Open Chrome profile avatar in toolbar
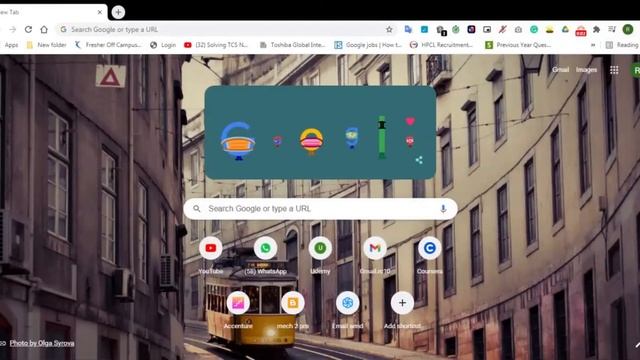Image resolution: width=640 pixels, height=360 pixels. [628, 29]
